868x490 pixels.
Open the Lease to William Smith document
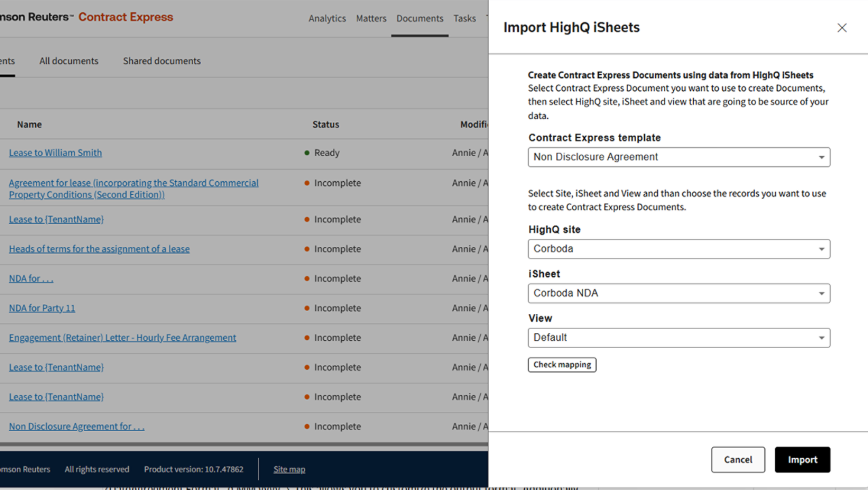(55, 153)
